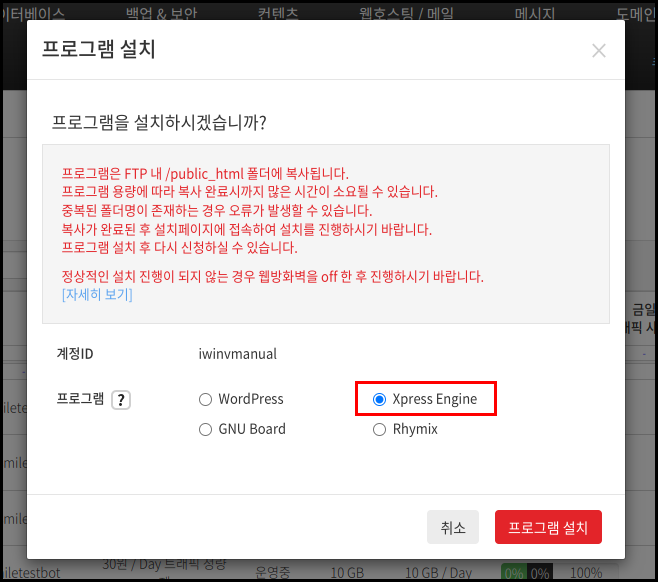The width and height of the screenshot is (658, 582).
Task: Open the 백업 & 보안 menu behind dialog
Action: coord(162,13)
